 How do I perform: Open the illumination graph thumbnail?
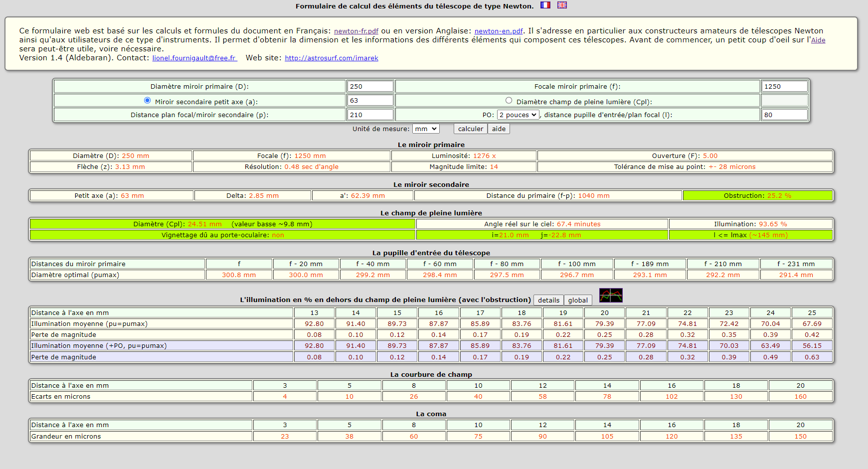coord(611,296)
